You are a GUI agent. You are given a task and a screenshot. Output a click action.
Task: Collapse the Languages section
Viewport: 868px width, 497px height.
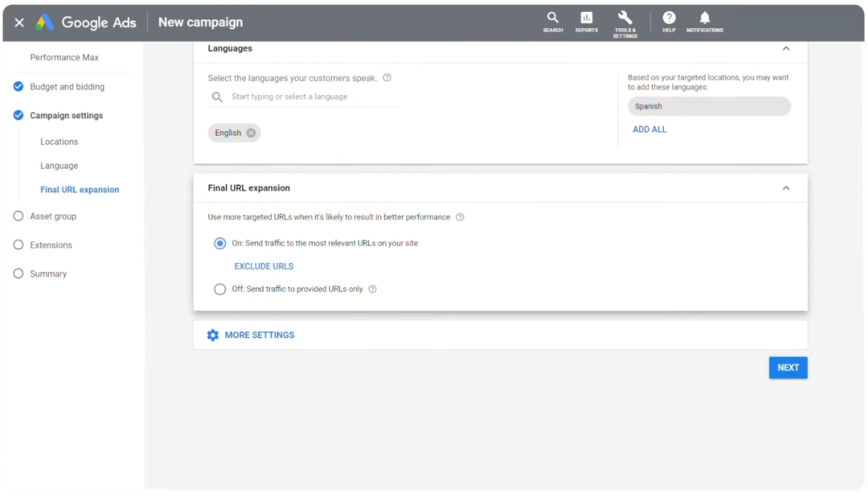click(786, 49)
